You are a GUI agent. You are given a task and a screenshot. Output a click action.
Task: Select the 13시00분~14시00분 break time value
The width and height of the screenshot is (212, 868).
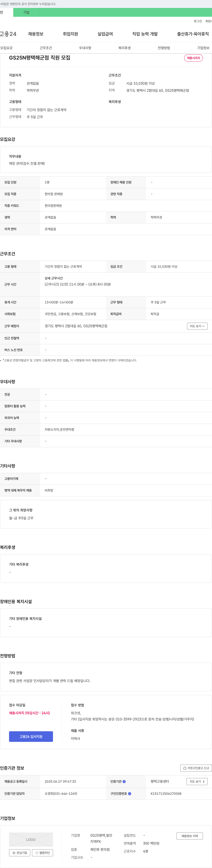(59, 302)
